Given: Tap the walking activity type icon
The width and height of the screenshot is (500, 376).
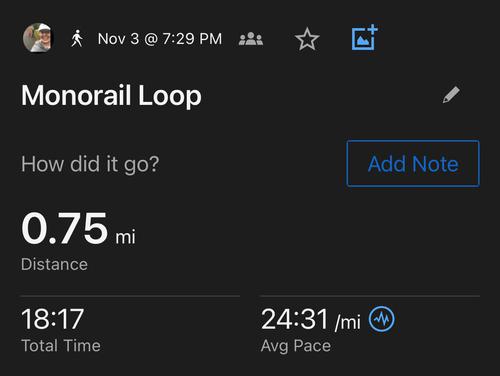Looking at the screenshot, I should 77,38.
